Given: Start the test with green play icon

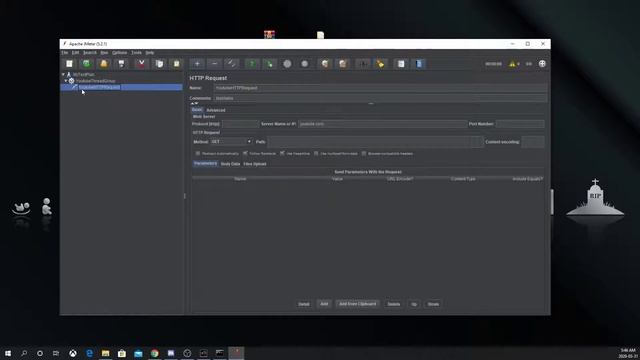Looking at the screenshot, I should tap(252, 64).
